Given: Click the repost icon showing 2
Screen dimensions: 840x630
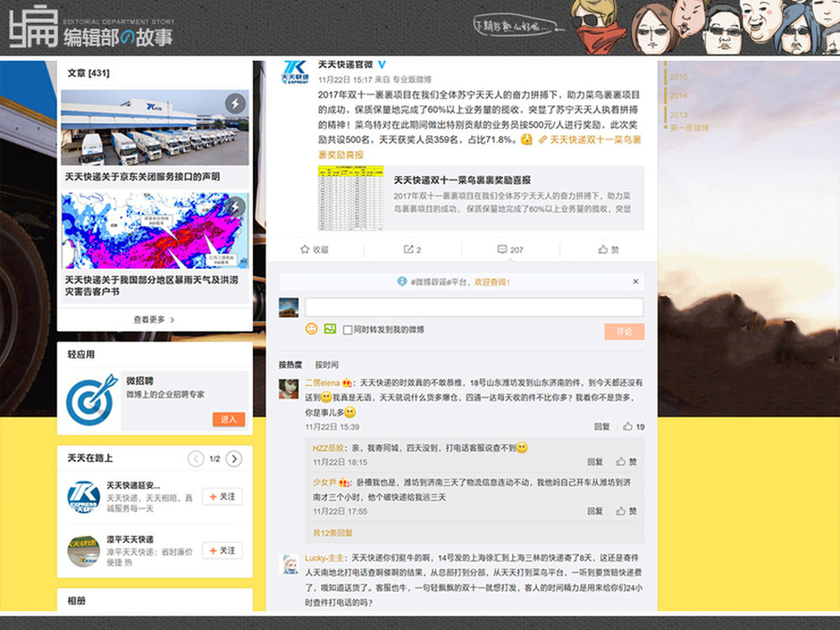Looking at the screenshot, I should point(408,249).
